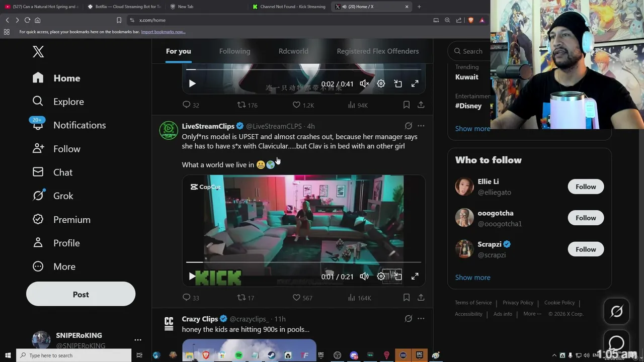This screenshot has height=362, width=644.
Task: Show more in Who to follow
Action: (x=472, y=278)
